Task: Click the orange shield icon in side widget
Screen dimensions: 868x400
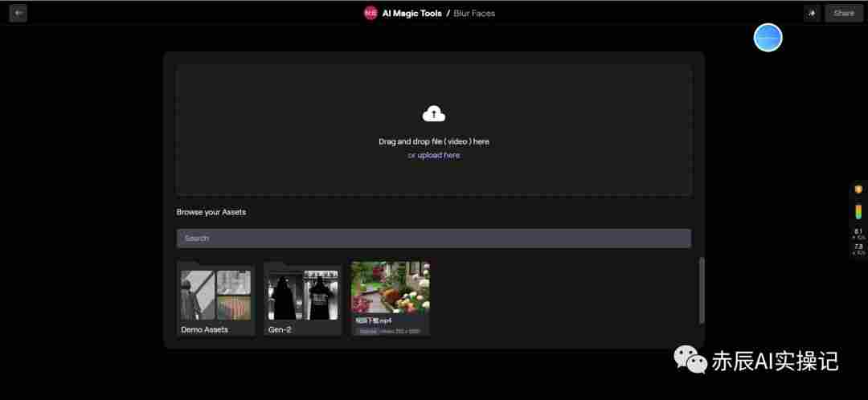Action: point(858,190)
